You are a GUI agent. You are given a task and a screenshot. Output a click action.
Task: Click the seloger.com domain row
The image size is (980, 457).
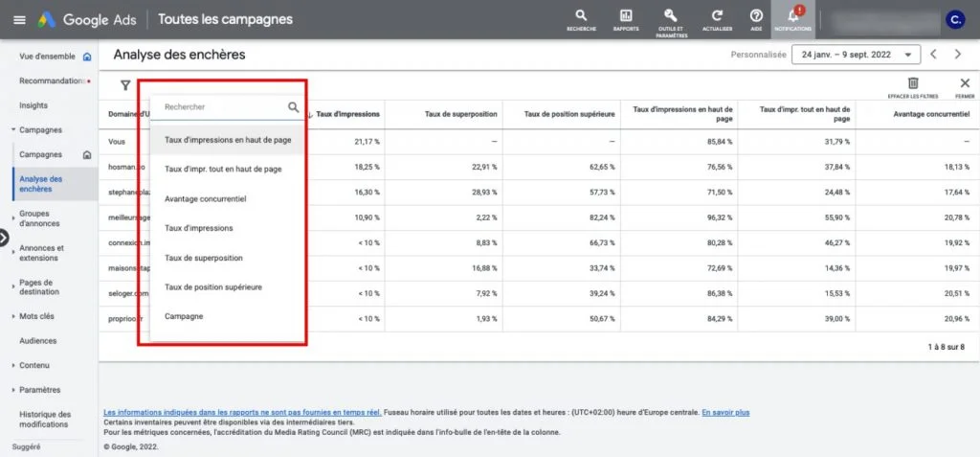tap(128, 293)
